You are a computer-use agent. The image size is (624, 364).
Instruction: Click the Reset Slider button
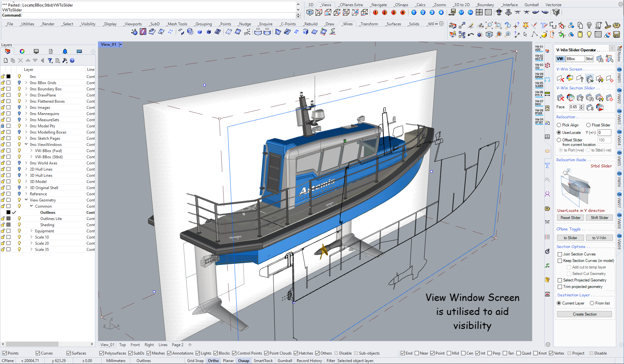pos(570,218)
